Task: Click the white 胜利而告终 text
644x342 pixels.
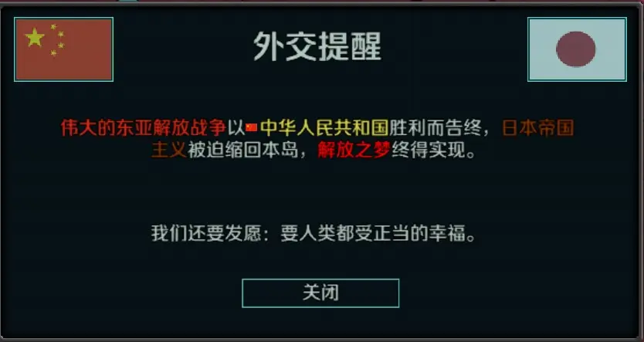Action: pos(435,128)
